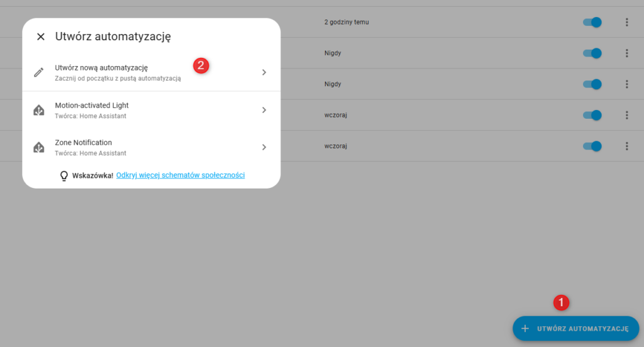Viewport: 644px width, 347px height.
Task: Click the lightbulb icon next to Wskazówka
Action: tap(64, 176)
